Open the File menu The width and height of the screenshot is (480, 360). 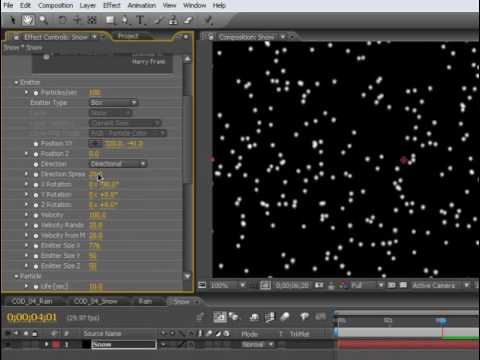(x=8, y=5)
